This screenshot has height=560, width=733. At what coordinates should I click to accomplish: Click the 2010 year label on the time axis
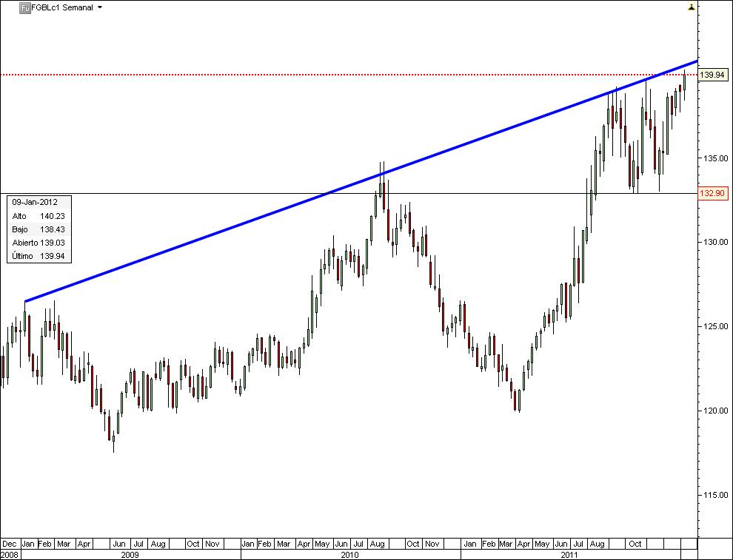(x=347, y=555)
